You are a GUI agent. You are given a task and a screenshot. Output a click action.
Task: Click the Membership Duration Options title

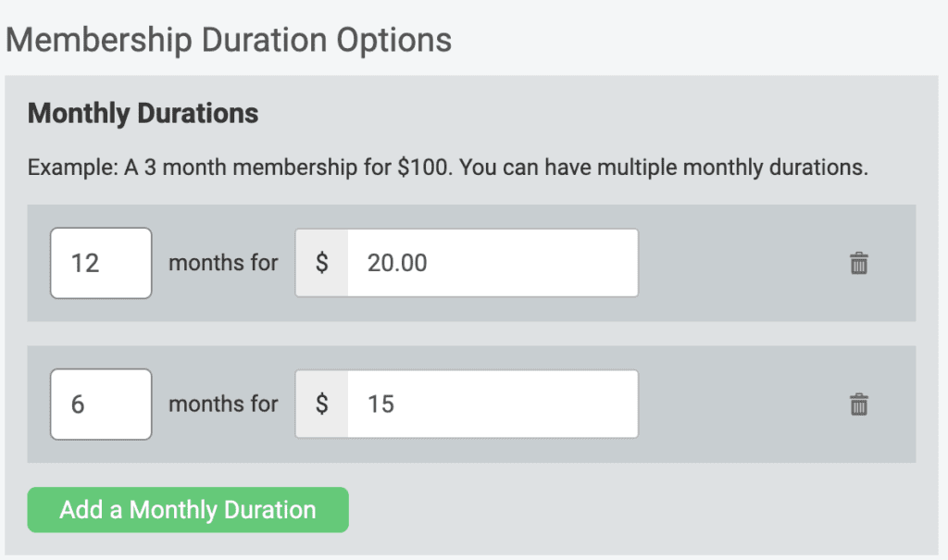229,41
